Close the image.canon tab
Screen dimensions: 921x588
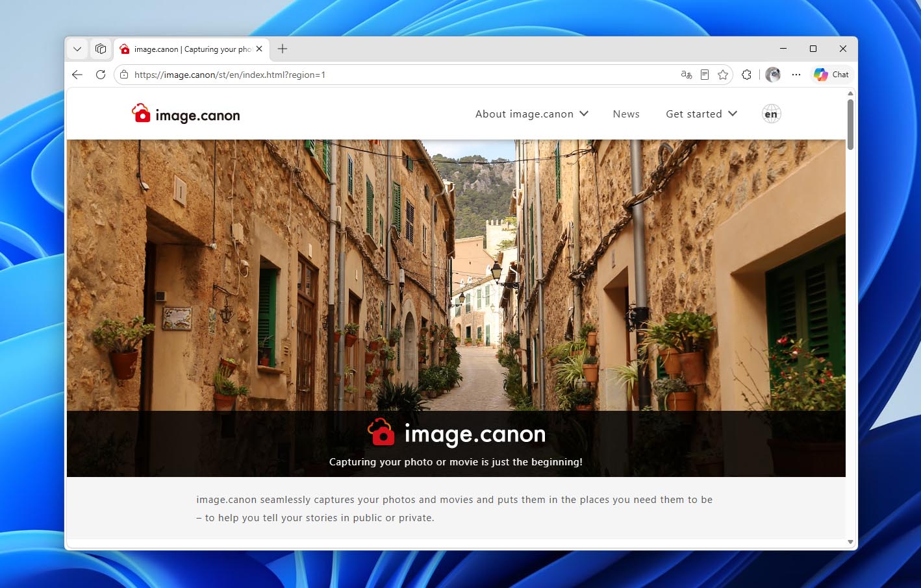click(259, 49)
